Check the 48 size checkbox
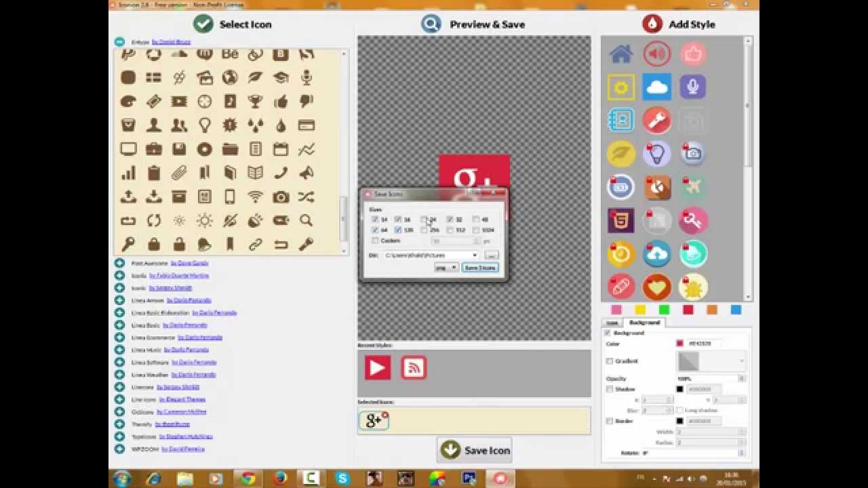 pos(475,220)
